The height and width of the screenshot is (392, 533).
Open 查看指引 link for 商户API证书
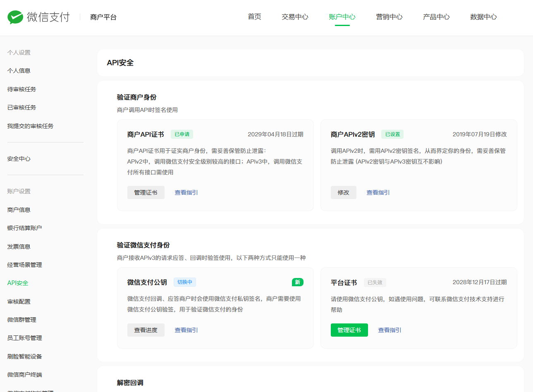coord(186,192)
